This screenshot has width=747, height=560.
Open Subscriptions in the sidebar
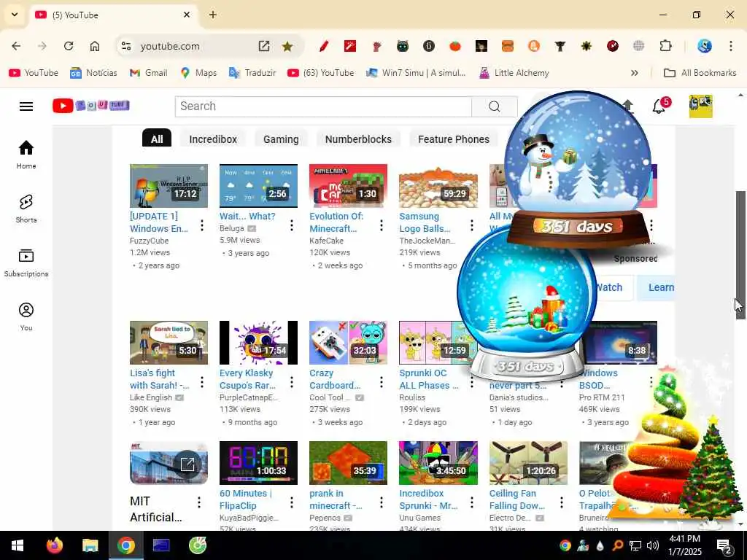click(26, 262)
